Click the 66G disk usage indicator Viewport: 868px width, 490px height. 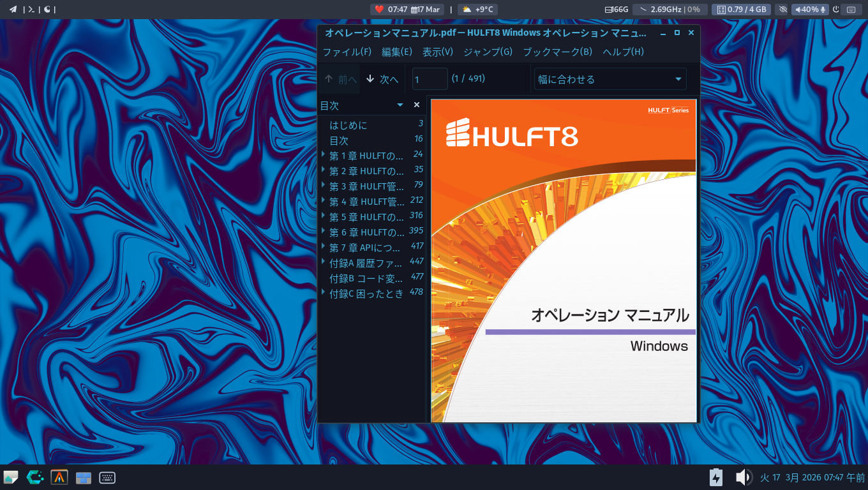[x=617, y=9]
